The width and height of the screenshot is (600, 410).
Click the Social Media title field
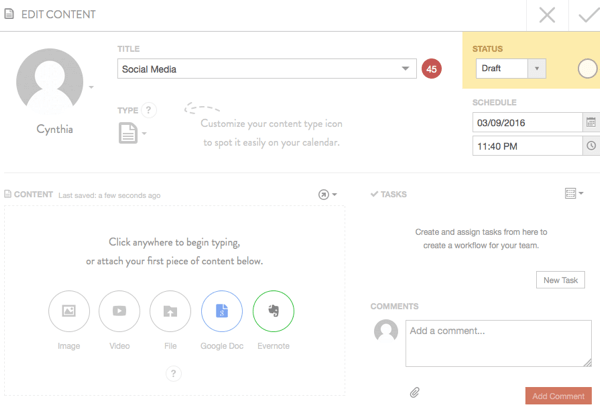pyautogui.click(x=267, y=69)
